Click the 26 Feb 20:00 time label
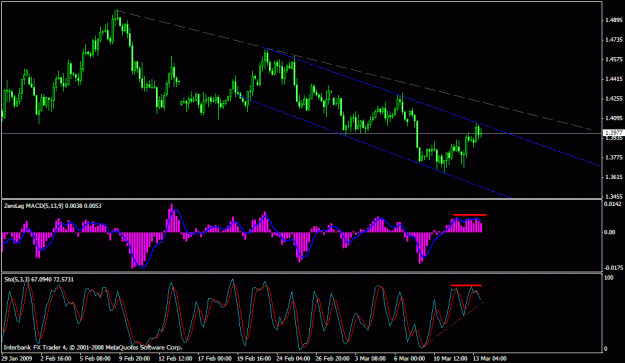The width and height of the screenshot is (625, 363). [332, 359]
